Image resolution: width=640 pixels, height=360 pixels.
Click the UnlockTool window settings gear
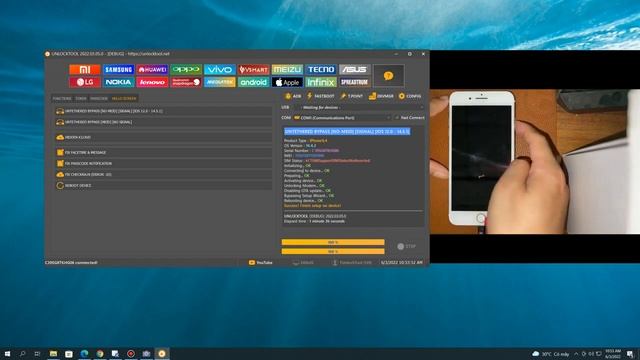tap(410, 54)
